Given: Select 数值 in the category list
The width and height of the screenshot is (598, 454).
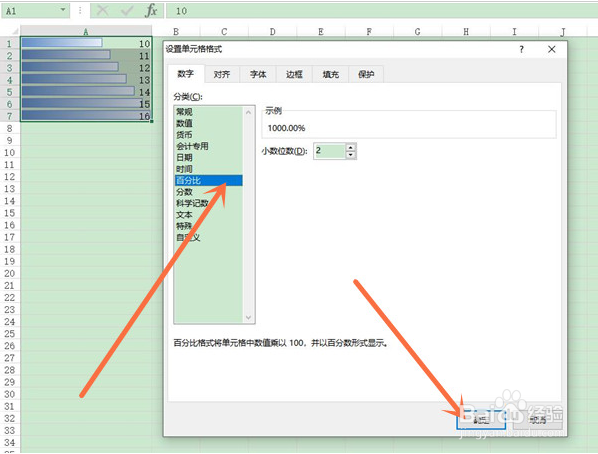Looking at the screenshot, I should click(208, 123).
